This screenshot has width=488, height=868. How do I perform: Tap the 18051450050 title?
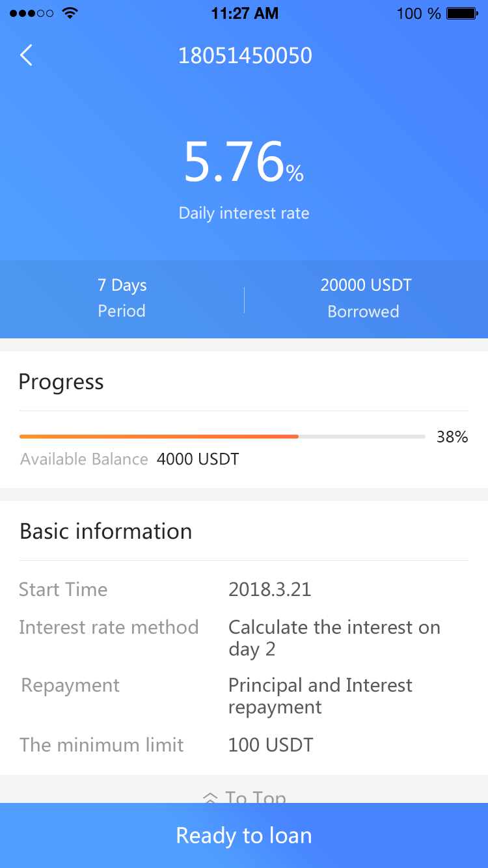245,56
